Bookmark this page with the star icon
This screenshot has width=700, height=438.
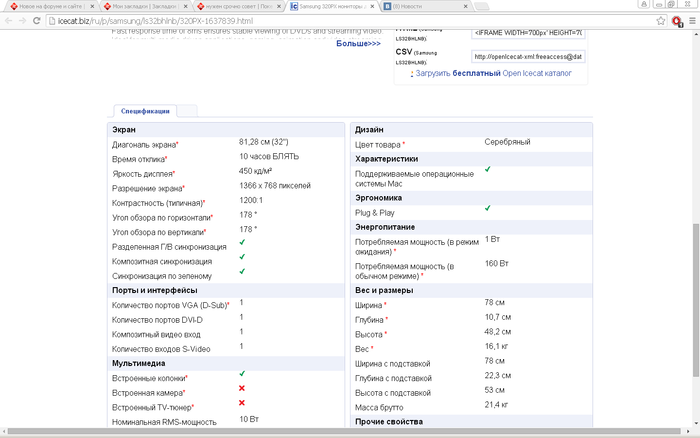tap(661, 21)
